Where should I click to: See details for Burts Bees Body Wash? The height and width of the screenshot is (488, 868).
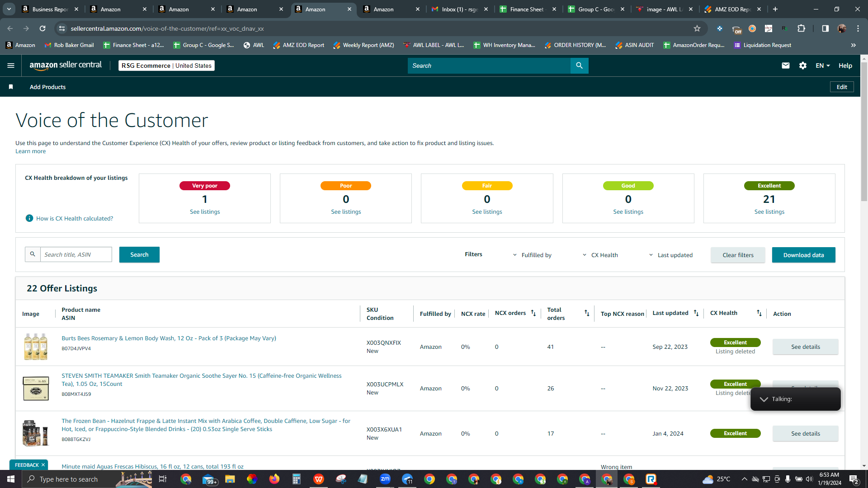805,347
